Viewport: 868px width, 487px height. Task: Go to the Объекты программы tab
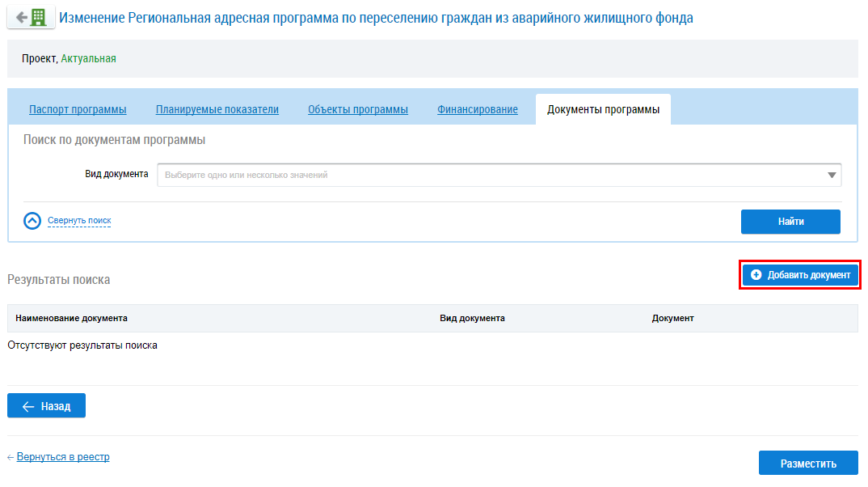pos(357,110)
